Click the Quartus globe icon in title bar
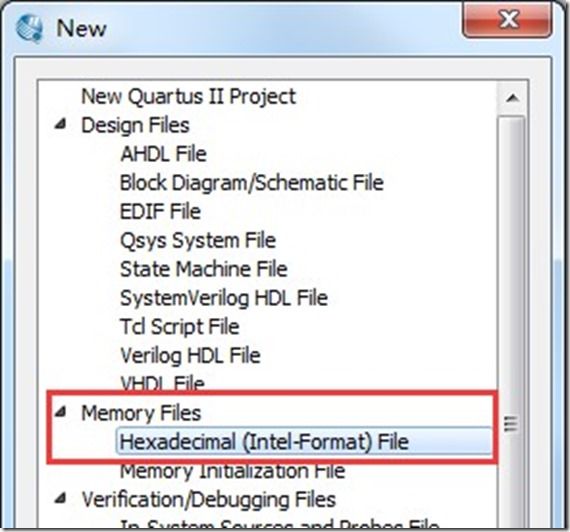Screen dimensions: 570x532 (29, 28)
